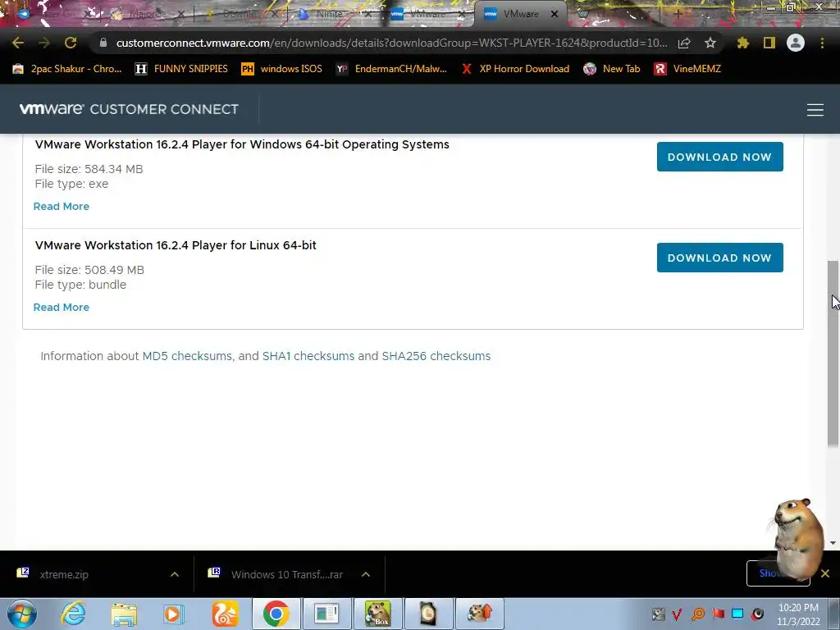The width and height of the screenshot is (840, 630).
Task: Open Chrome's three-dot menu
Action: (x=822, y=43)
